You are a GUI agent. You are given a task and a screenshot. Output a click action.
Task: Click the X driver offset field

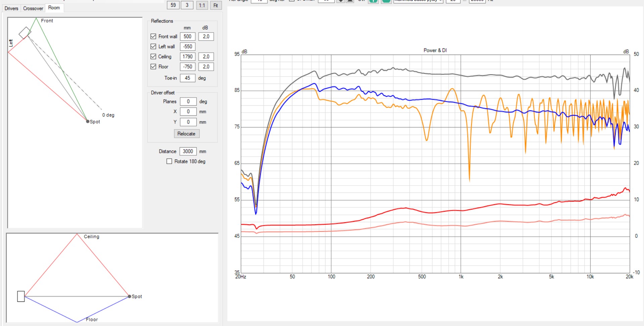point(188,111)
